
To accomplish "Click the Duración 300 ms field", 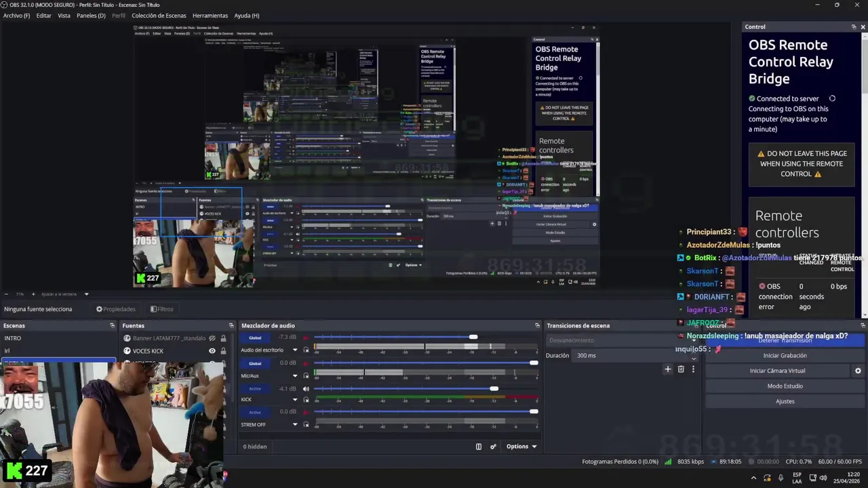I will [x=634, y=355].
